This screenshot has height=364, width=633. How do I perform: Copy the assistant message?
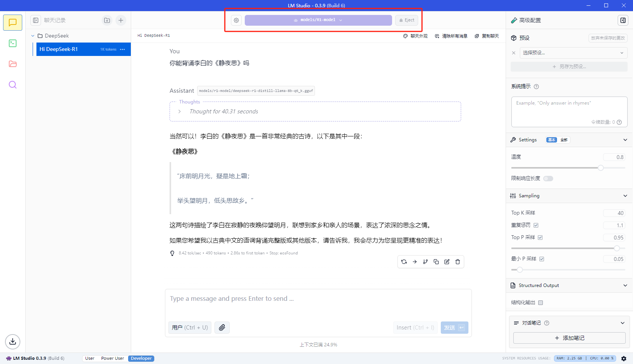[436, 262]
